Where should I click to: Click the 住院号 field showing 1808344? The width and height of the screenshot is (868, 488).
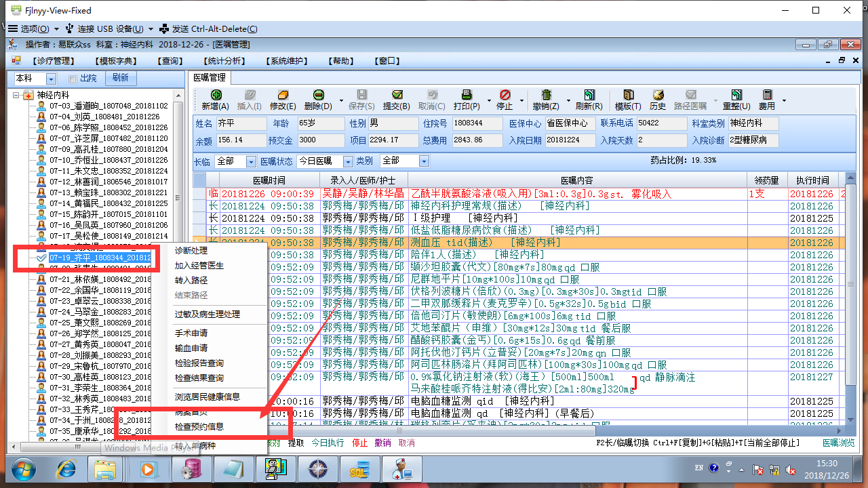coord(477,124)
